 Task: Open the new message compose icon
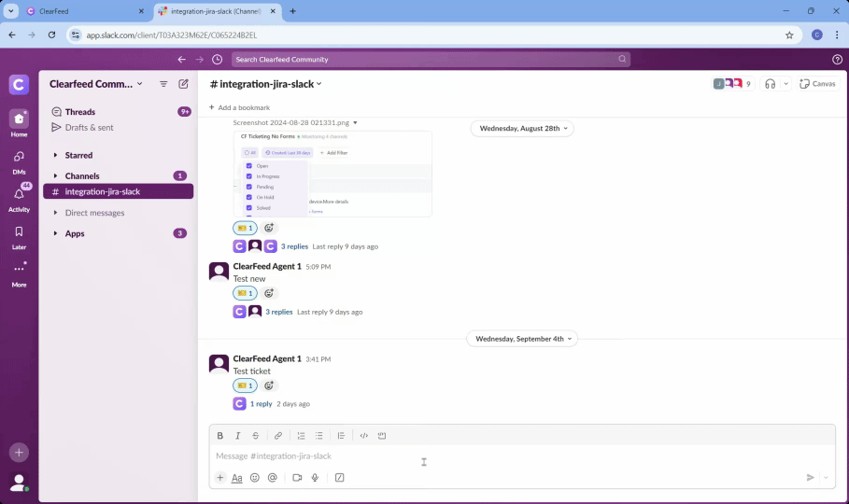183,84
